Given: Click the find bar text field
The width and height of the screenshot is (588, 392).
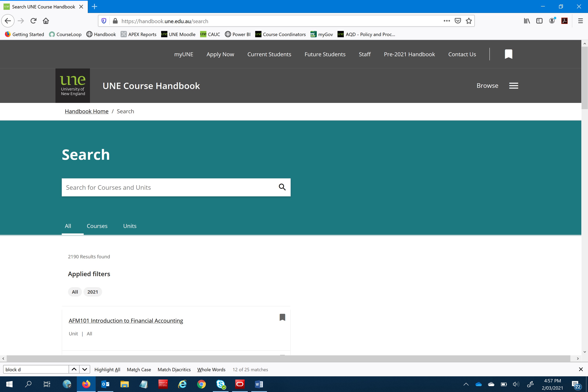Looking at the screenshot, I should click(36, 369).
